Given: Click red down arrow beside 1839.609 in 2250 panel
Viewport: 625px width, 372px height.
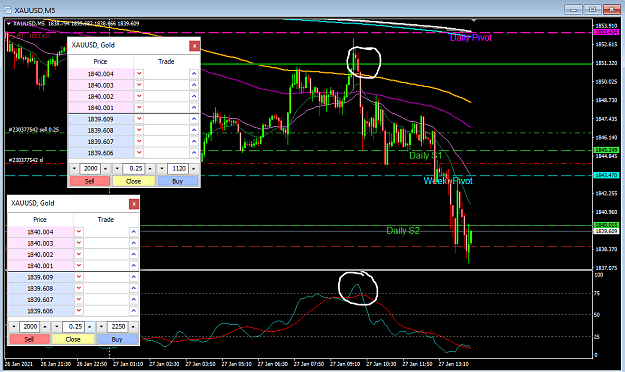Looking at the screenshot, I should 79,277.
